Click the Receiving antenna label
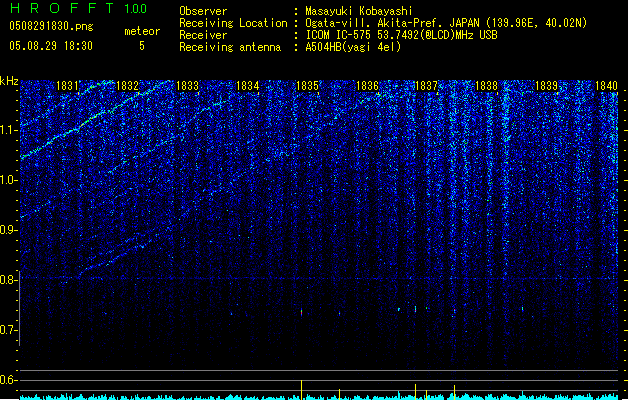 click(x=230, y=47)
